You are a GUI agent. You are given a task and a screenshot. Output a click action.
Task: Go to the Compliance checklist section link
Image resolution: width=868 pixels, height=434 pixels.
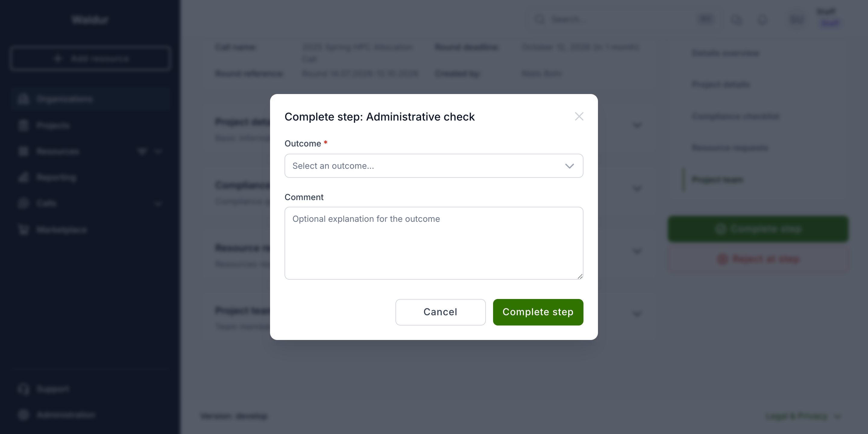point(736,116)
